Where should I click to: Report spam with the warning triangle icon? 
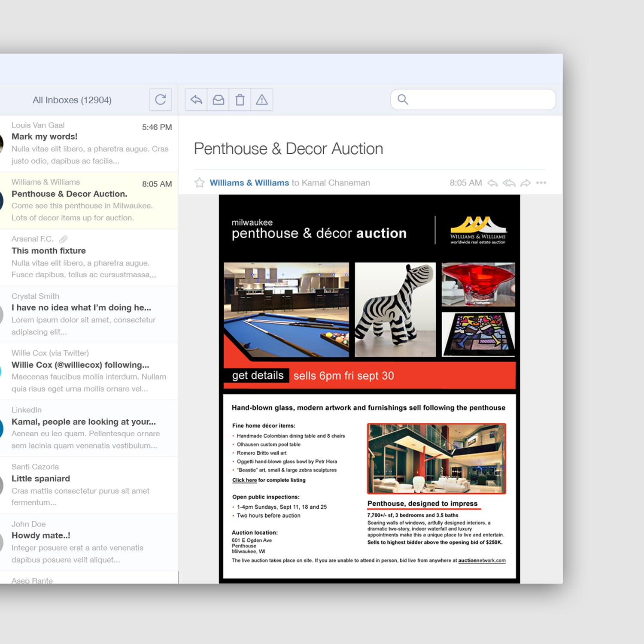(262, 100)
